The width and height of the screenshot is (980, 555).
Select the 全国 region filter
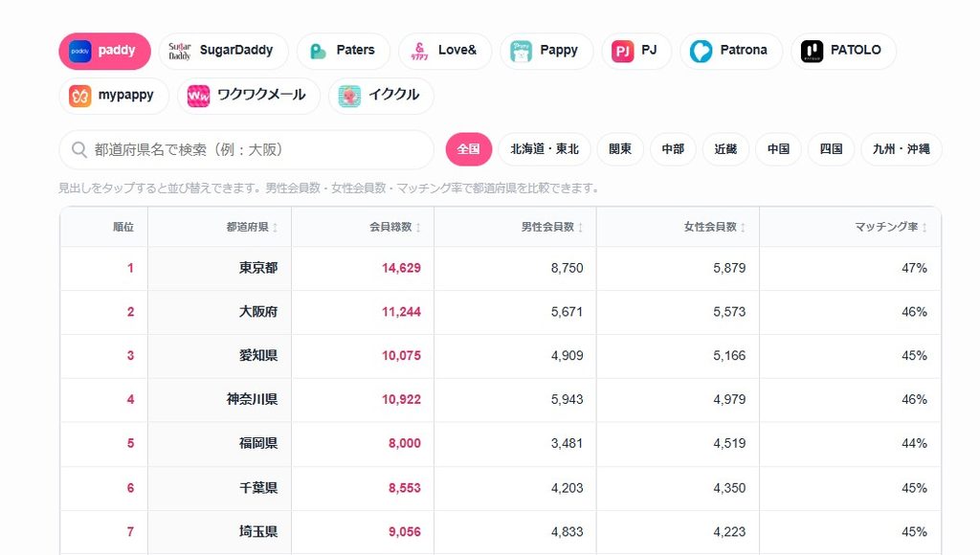click(x=469, y=149)
